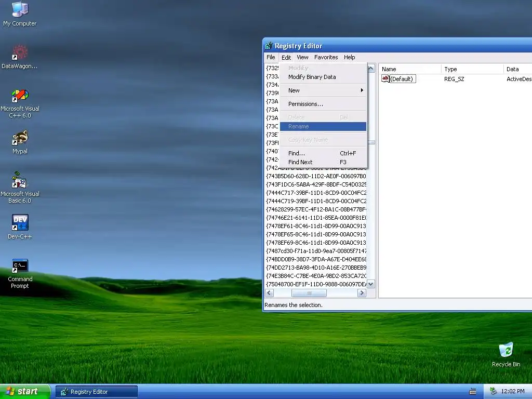532x399 pixels.
Task: Select key {75048700-EF1F-11D0-9888-006097DE
Action: [316, 284]
